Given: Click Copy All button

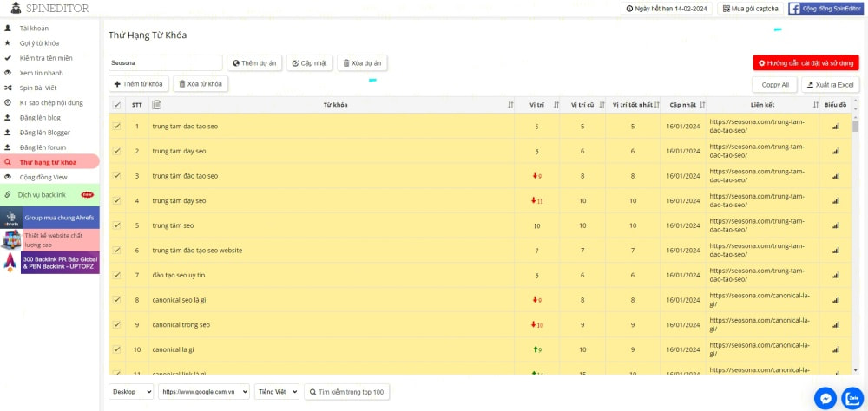Looking at the screenshot, I should 774,85.
